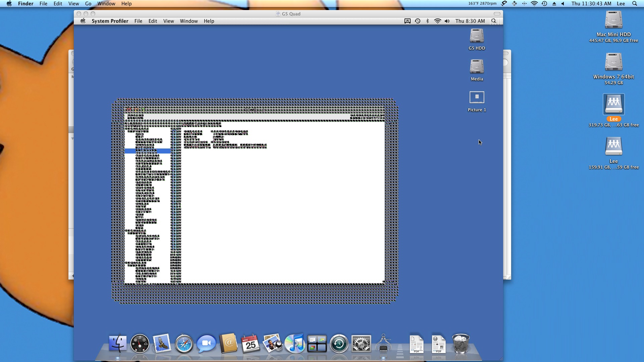
Task: Launch Safari from the remote Dock
Action: pyautogui.click(x=184, y=344)
